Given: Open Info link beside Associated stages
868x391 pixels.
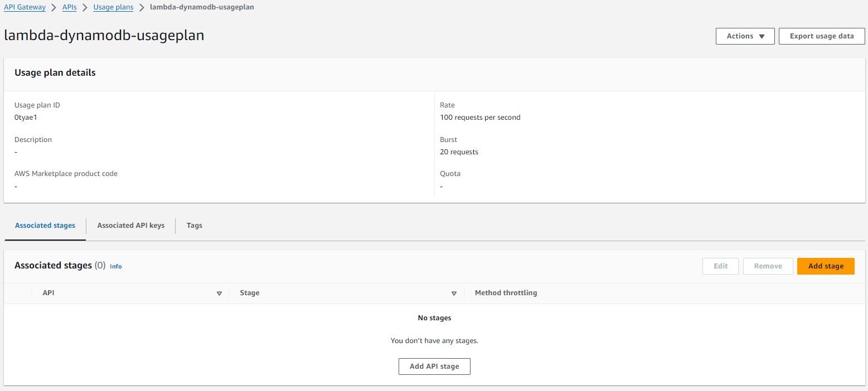Looking at the screenshot, I should pos(115,266).
